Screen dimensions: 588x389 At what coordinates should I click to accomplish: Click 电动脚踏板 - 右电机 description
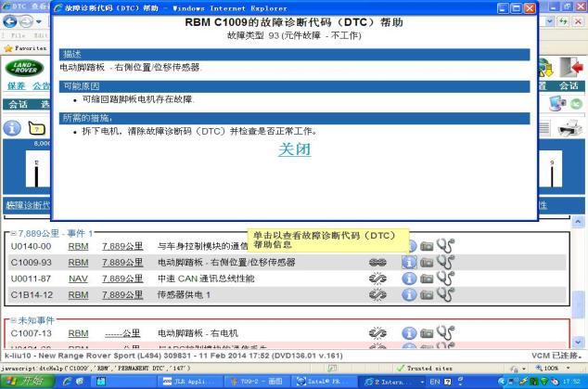[x=198, y=333]
